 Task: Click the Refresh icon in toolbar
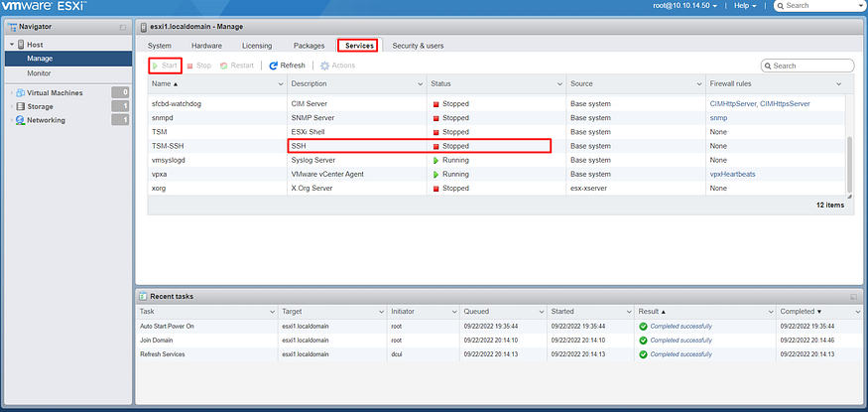pyautogui.click(x=273, y=66)
